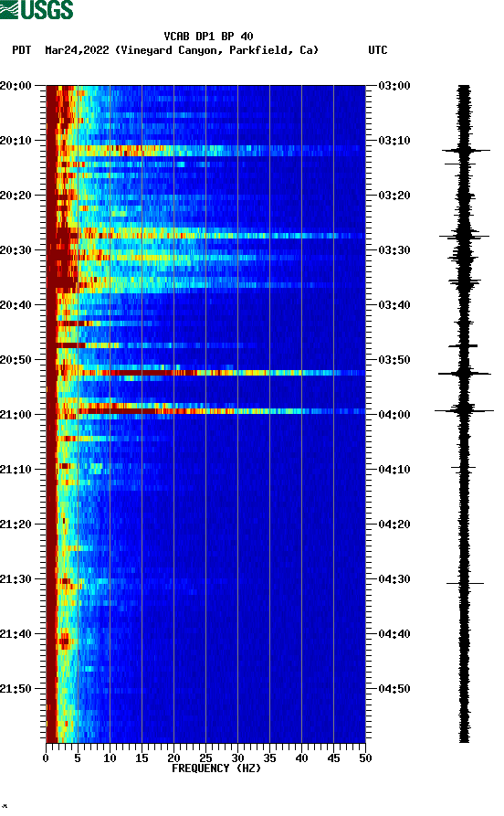Click the 21:20 PDT time label
The height and width of the screenshot is (816, 504).
pyautogui.click(x=16, y=525)
